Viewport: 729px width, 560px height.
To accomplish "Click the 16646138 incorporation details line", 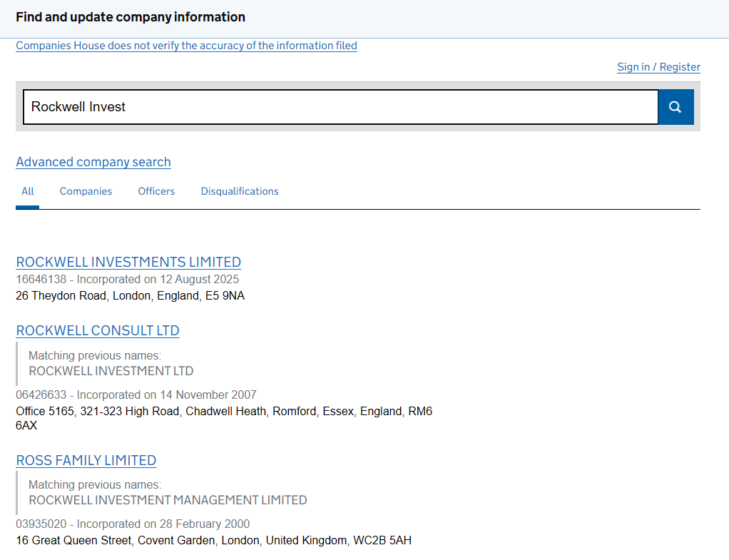I will [x=127, y=279].
